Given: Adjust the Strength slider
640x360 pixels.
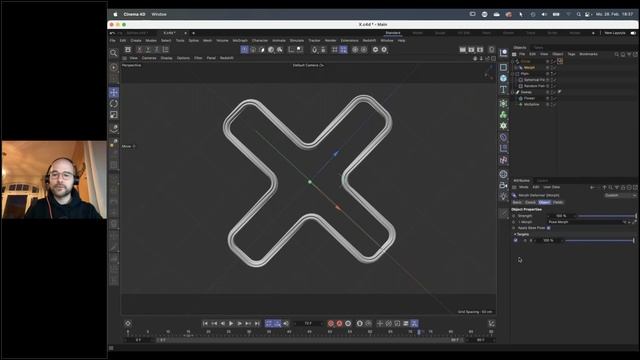Looking at the screenshot, I should pyautogui.click(x=607, y=216).
